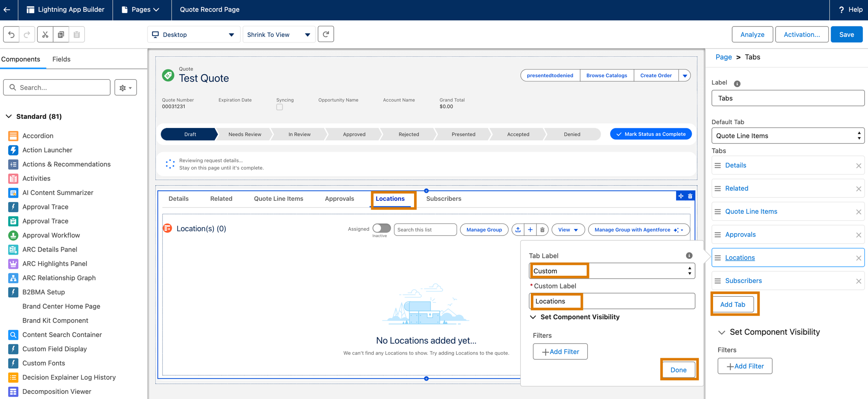Open the component search settings gear
Viewport: 868px width, 399px height.
pos(125,88)
